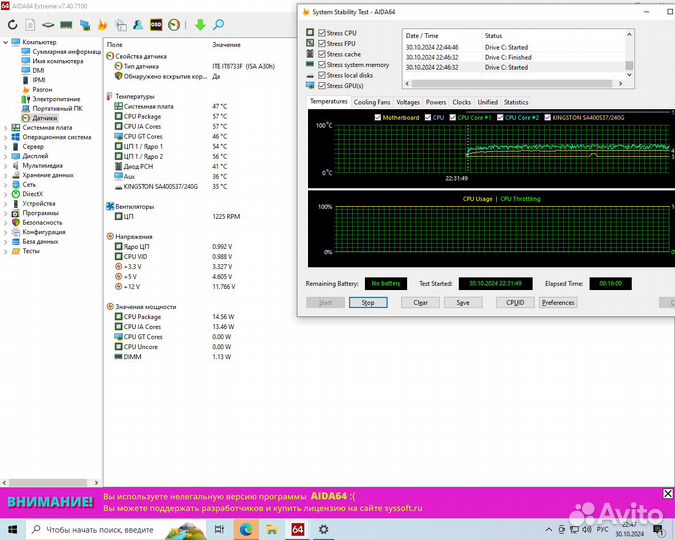This screenshot has height=540, width=675.
Task: Click the Clear button
Action: (420, 302)
